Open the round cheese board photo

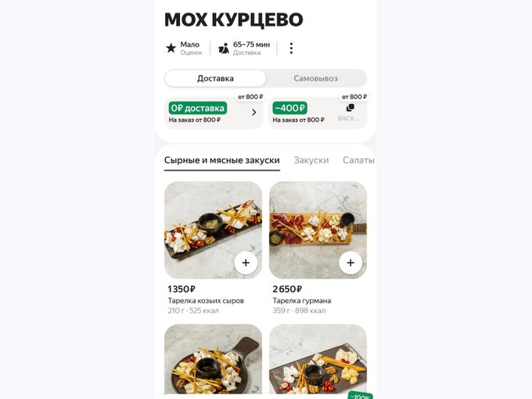tap(213, 360)
